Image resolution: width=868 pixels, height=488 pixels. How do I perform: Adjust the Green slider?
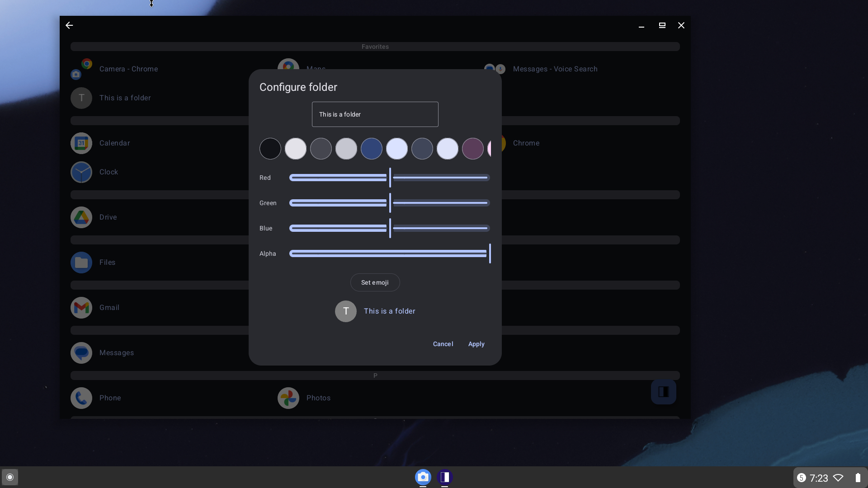point(390,203)
